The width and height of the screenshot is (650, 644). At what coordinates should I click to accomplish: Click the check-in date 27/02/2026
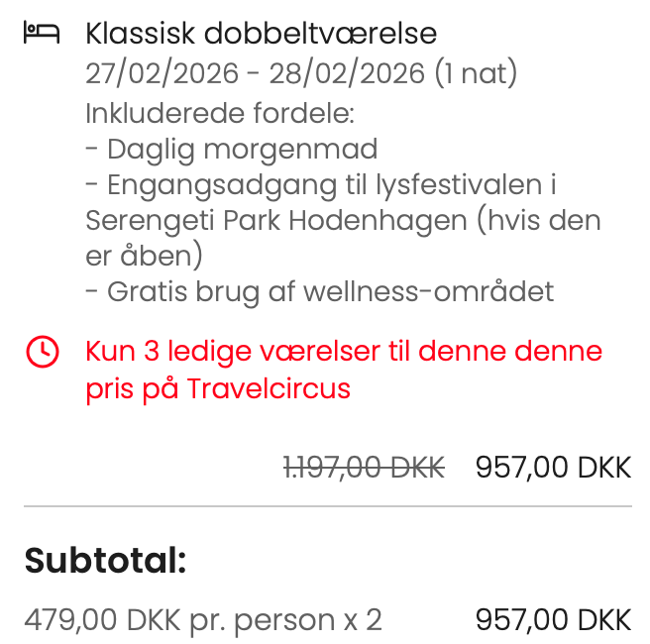(162, 73)
